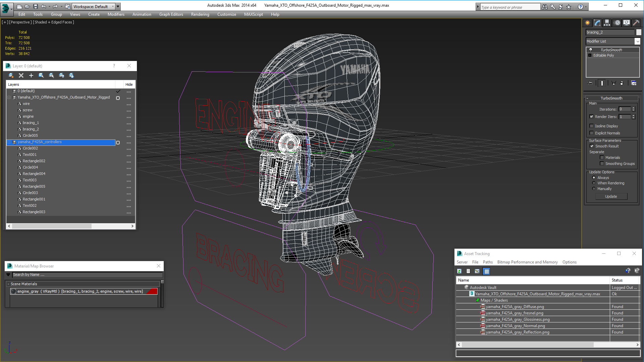
Task: Click Configure Modifier Sets icon
Action: 634,83
